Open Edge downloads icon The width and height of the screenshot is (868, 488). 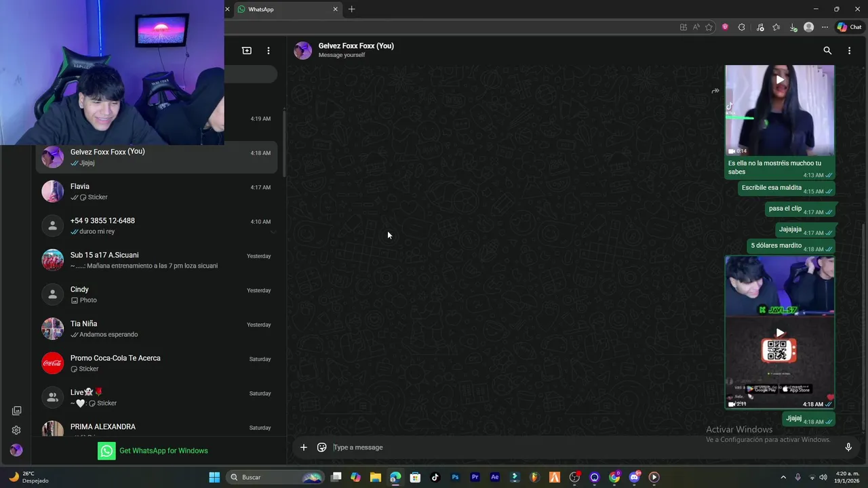pyautogui.click(x=793, y=27)
